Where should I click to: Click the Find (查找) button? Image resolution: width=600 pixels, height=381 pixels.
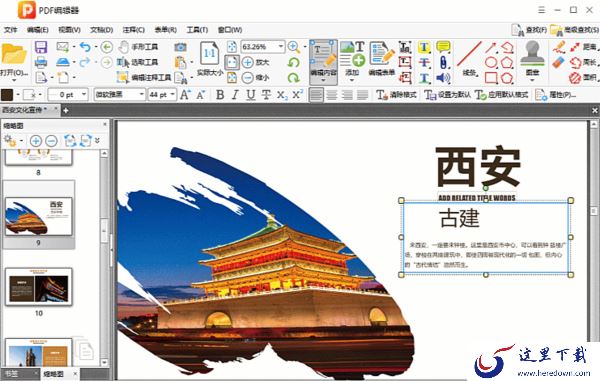coord(530,29)
